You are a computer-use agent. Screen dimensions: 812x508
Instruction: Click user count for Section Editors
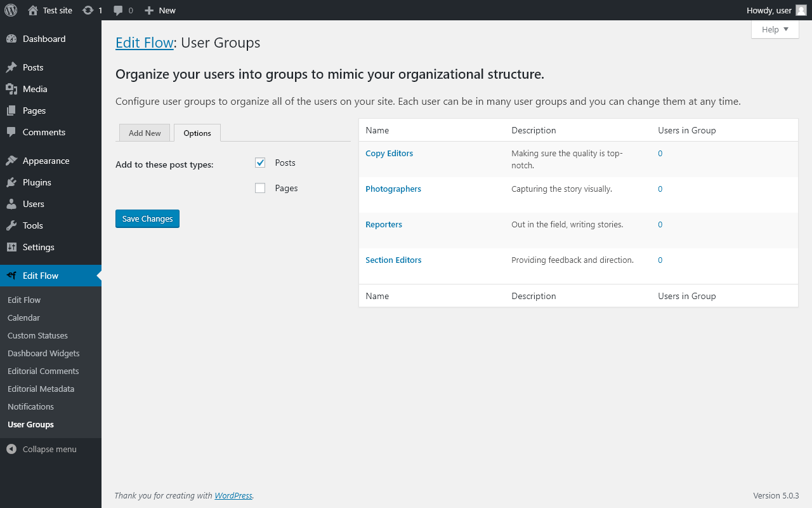pos(660,260)
